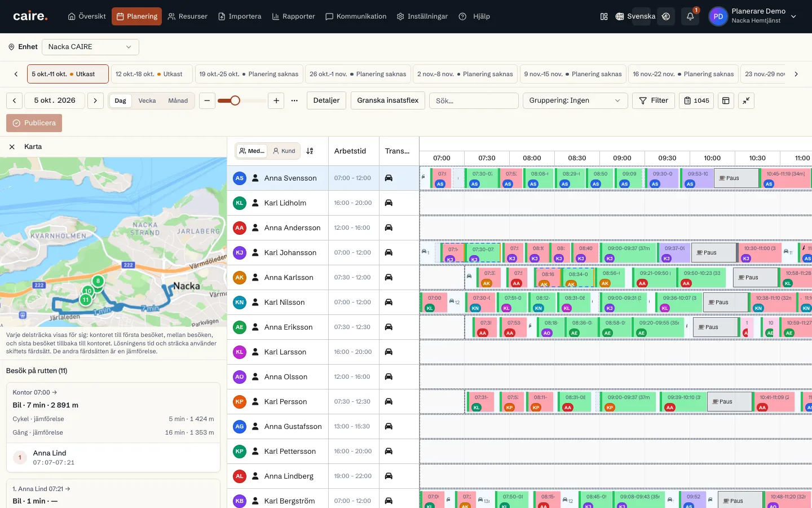812x508 pixels.
Task: Click Karl Lidholm's car transport icon
Action: click(389, 203)
